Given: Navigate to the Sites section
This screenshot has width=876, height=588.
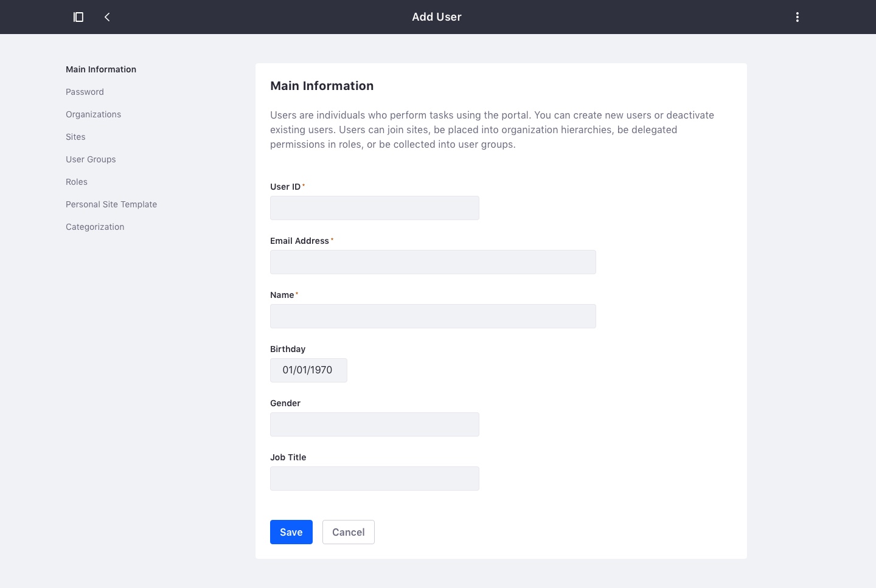Looking at the screenshot, I should 75,137.
